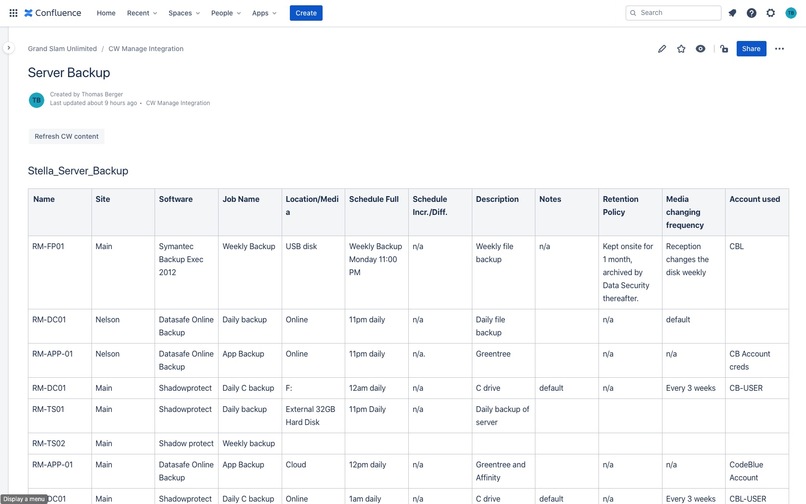
Task: Open CW Manage Integration breadcrumb link
Action: click(146, 48)
